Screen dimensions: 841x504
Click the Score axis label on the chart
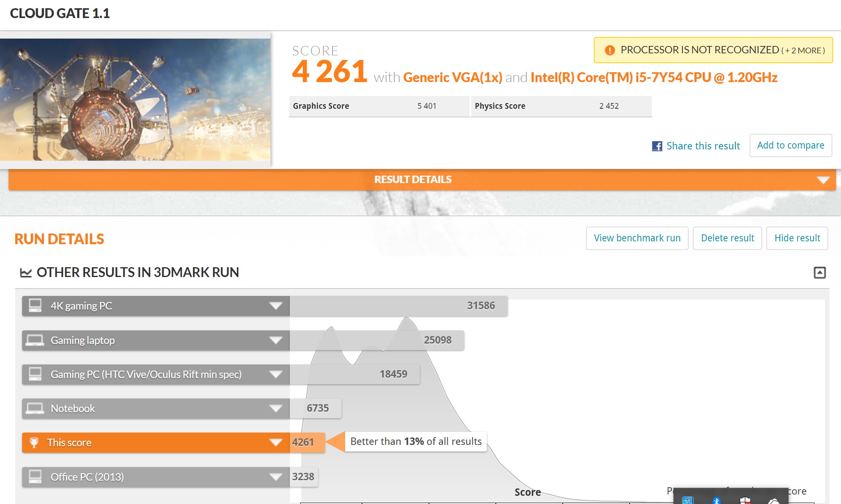527,492
